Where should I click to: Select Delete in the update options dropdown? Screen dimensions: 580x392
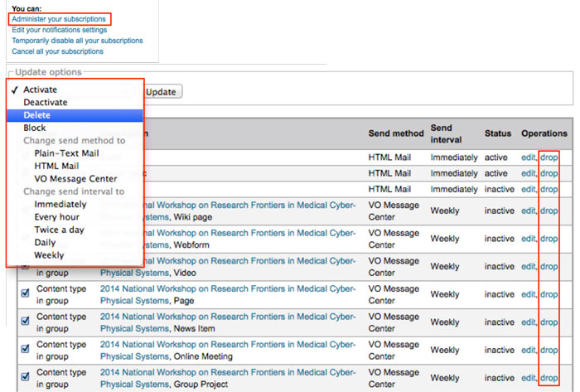[37, 115]
